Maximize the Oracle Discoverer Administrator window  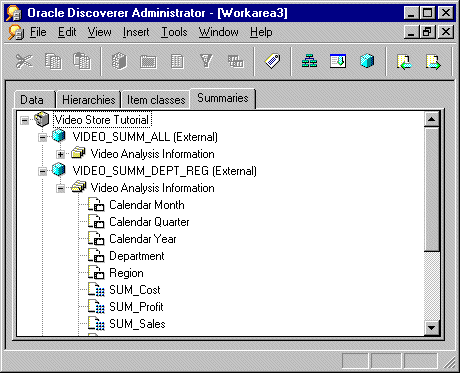(427, 13)
